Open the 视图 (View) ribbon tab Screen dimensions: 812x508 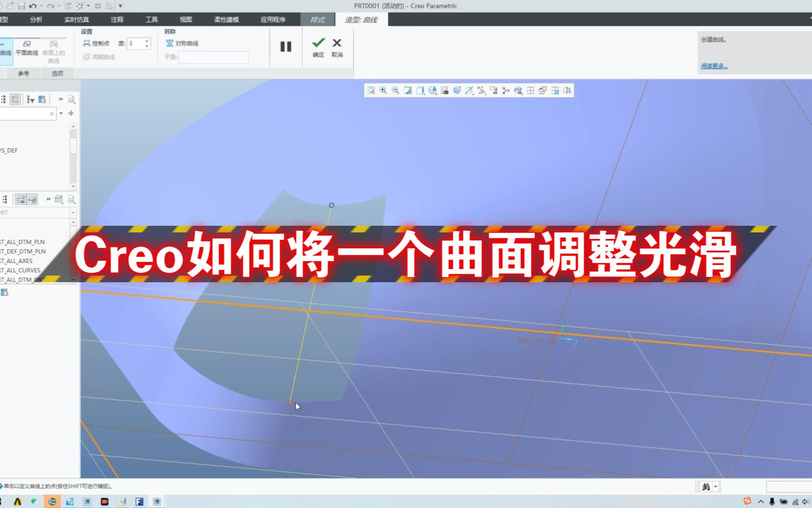coord(186,19)
